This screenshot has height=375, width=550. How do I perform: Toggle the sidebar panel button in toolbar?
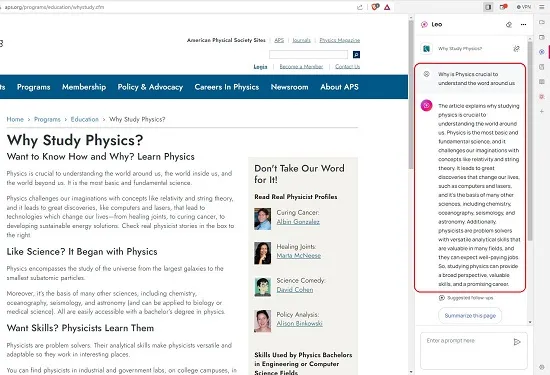click(488, 7)
